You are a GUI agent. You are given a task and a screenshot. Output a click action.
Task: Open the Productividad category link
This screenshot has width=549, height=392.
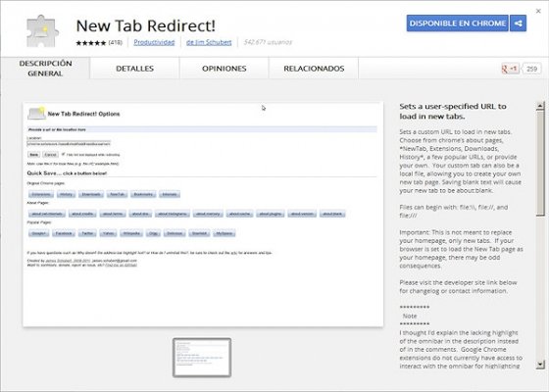154,42
